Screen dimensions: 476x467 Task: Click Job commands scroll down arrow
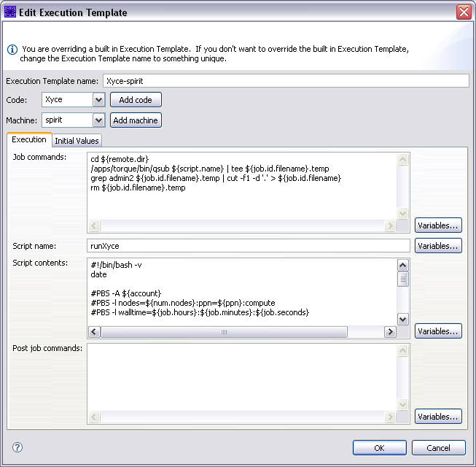pos(403,214)
